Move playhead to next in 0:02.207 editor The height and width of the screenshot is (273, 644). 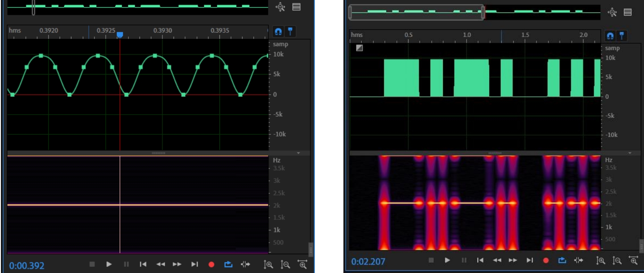pyautogui.click(x=529, y=261)
